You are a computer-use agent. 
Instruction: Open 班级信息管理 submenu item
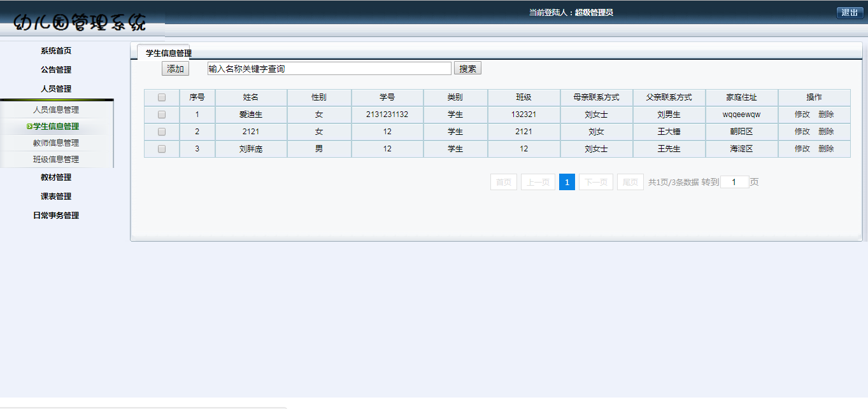tap(56, 160)
